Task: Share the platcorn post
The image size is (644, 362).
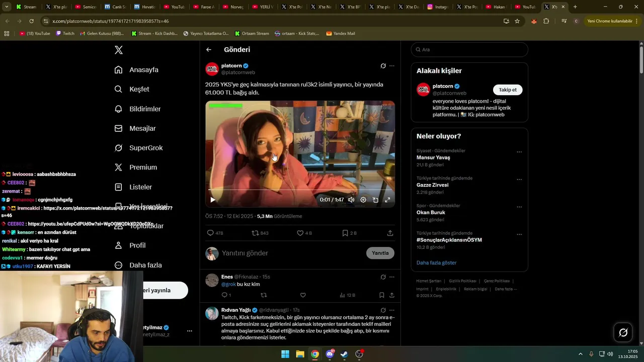Action: pyautogui.click(x=390, y=233)
